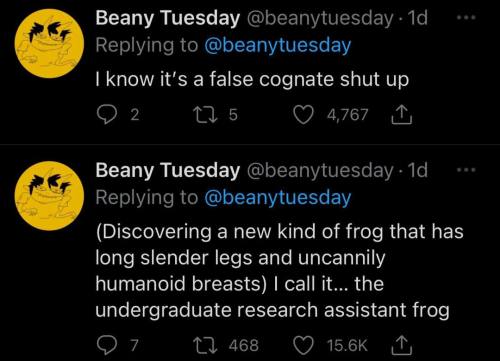Image resolution: width=500 pixels, height=361 pixels.
Task: Retweet the frog tweet with 468 retweets
Action: point(206,345)
